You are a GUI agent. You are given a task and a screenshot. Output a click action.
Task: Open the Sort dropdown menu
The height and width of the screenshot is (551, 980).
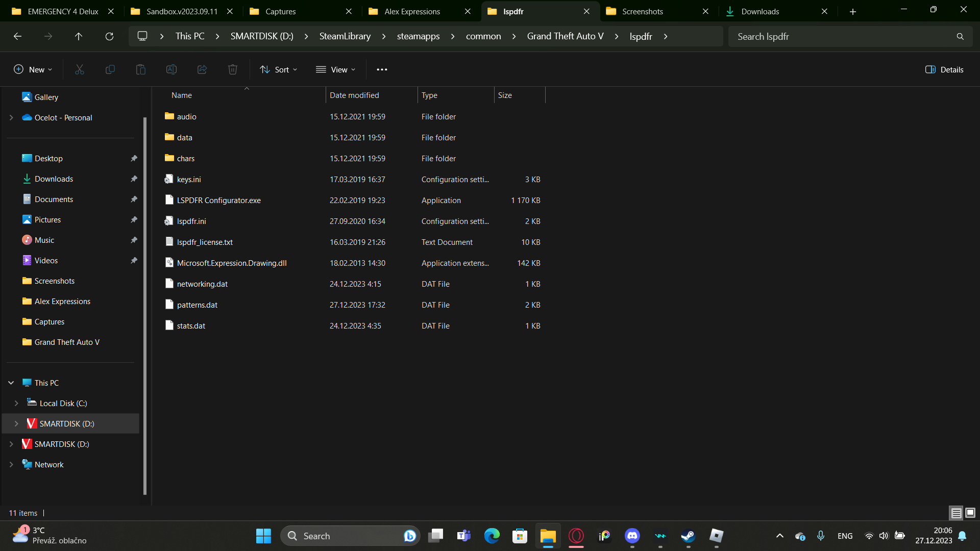[x=278, y=69]
